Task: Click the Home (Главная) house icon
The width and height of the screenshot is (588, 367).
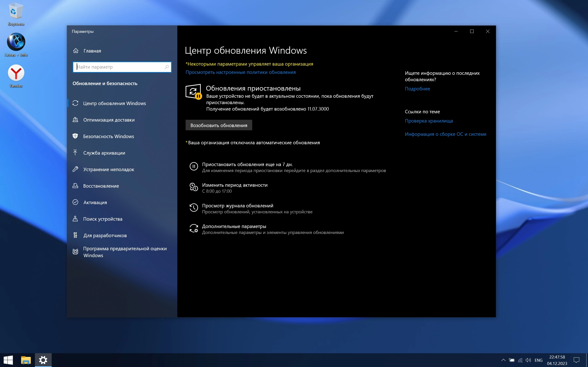Action: (76, 51)
